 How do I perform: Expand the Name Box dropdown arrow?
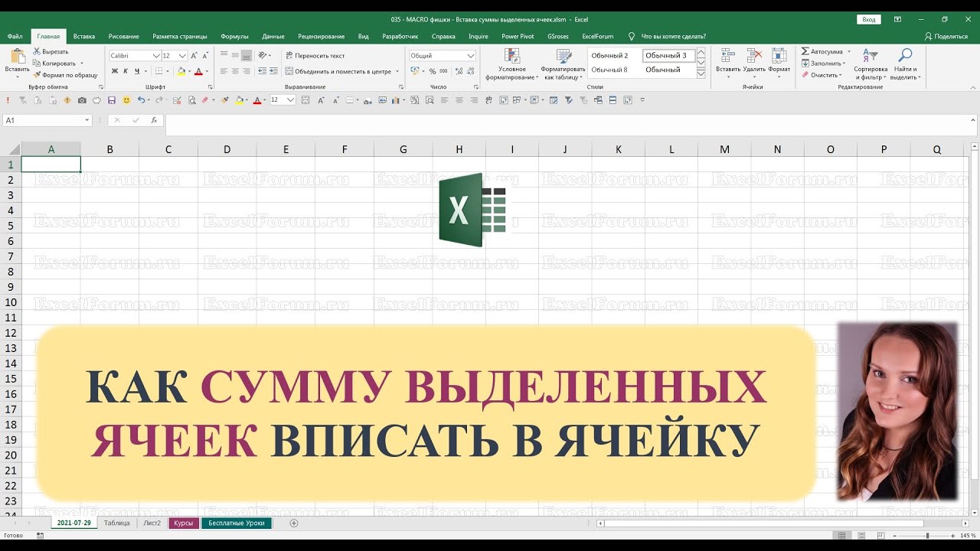point(87,120)
